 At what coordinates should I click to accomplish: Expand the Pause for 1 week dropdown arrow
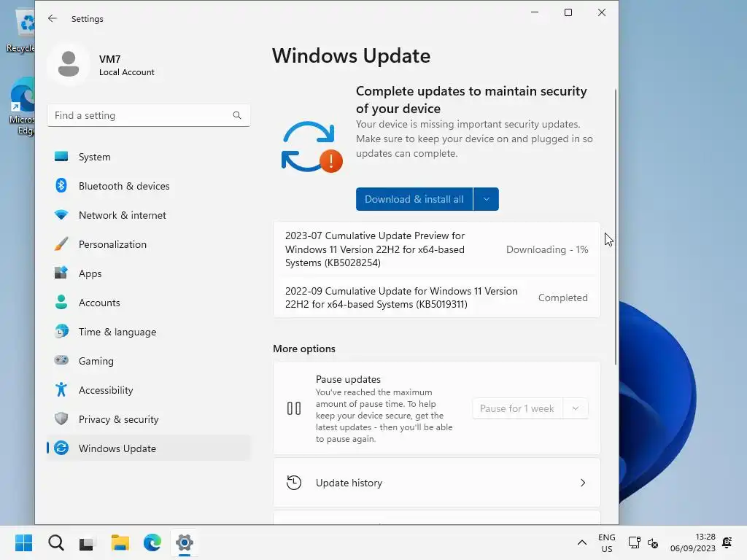[576, 408]
